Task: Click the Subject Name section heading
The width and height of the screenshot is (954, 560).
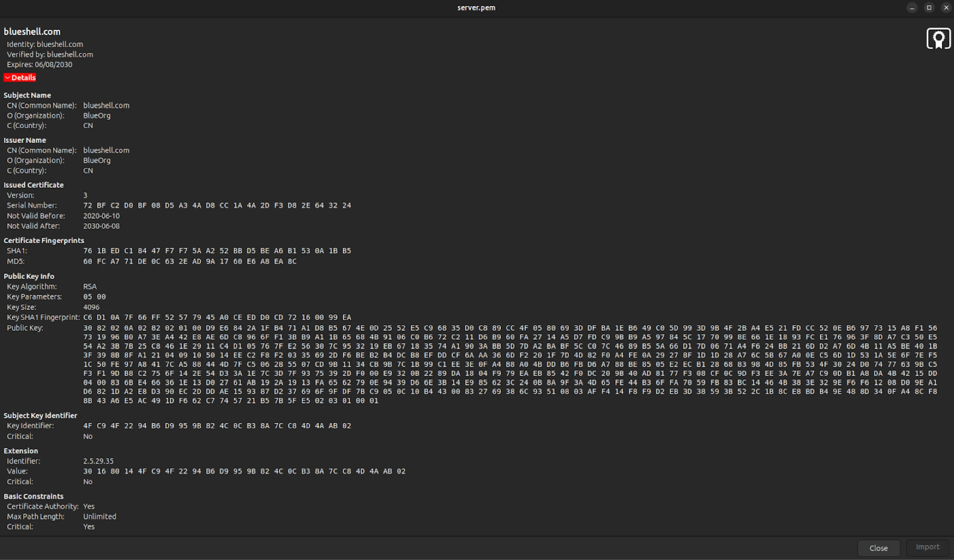Action: point(27,95)
